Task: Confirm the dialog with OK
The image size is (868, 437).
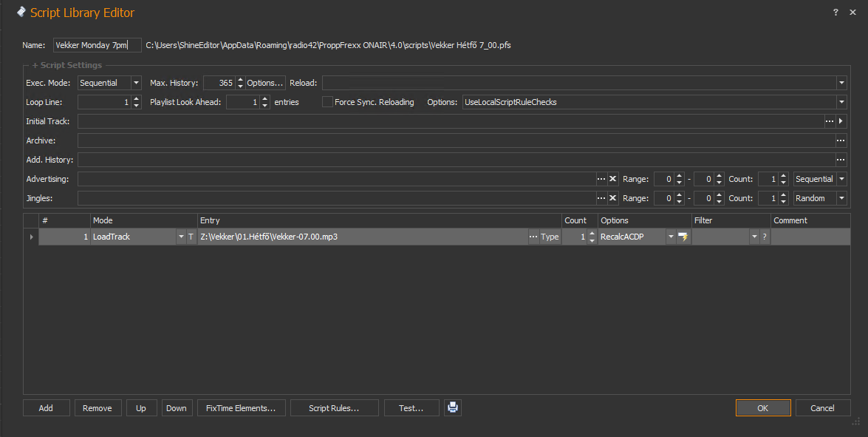Action: click(x=762, y=408)
